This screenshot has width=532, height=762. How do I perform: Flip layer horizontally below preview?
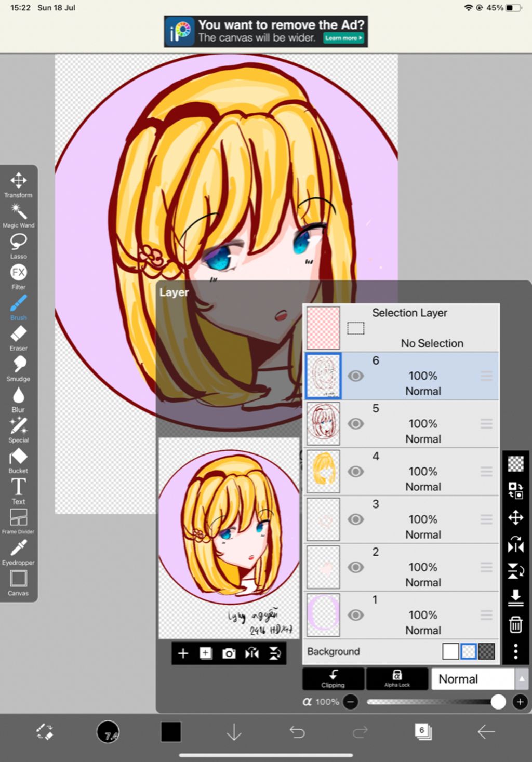point(252,653)
